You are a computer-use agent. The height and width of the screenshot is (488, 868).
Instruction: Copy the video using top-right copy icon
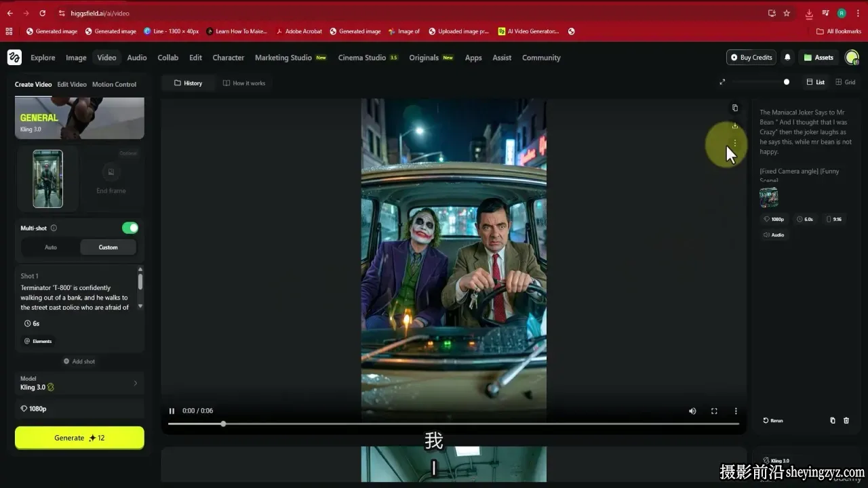[x=734, y=108]
